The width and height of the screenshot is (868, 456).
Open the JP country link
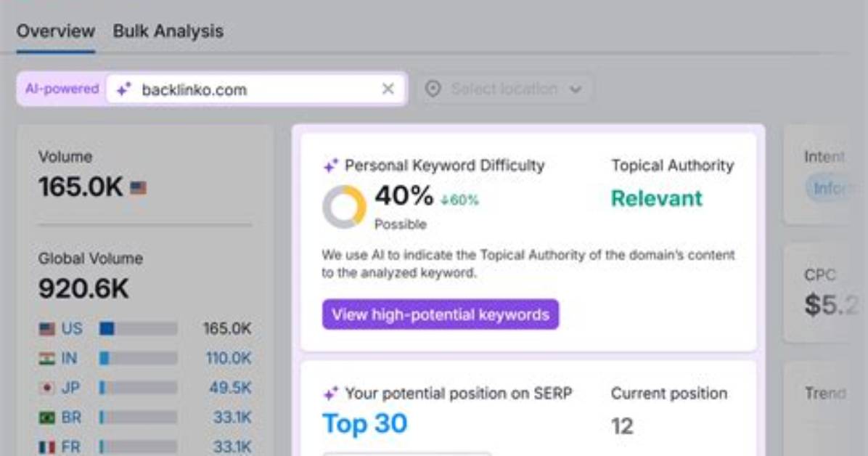[70, 387]
